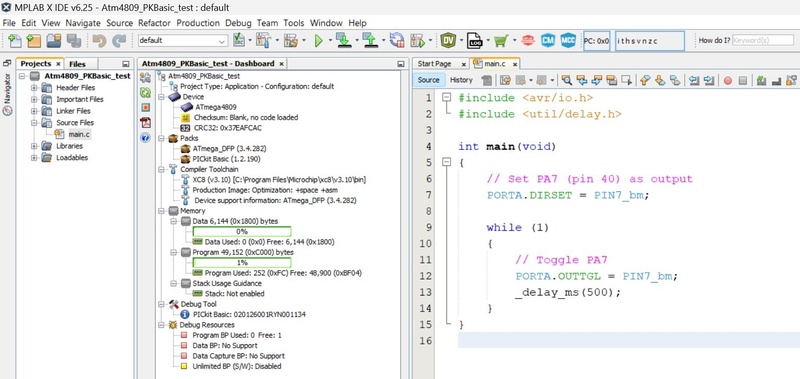Click the Data memory 0% usage bar

click(x=242, y=232)
